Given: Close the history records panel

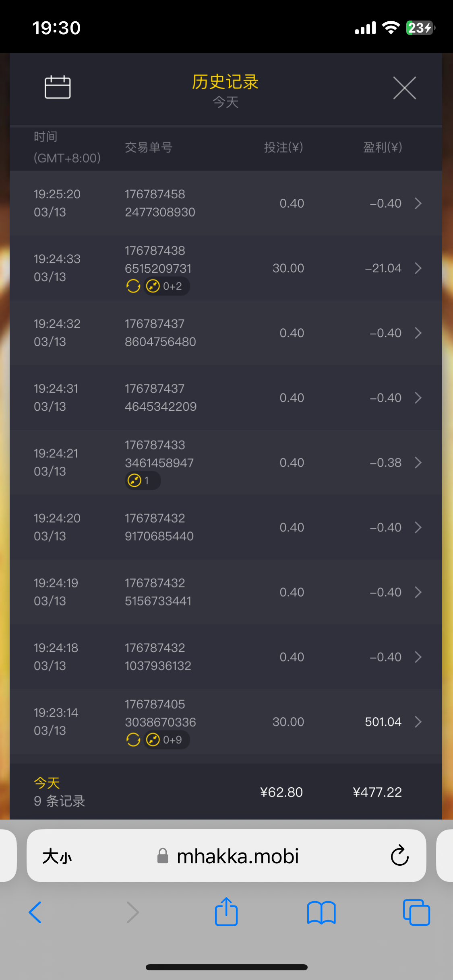Looking at the screenshot, I should (x=404, y=88).
